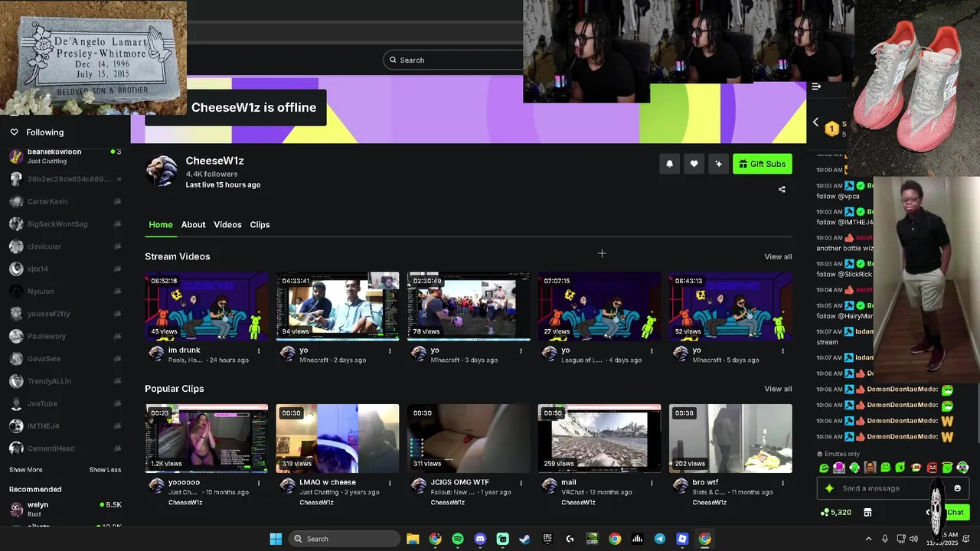
Task: Click the Kick search field
Action: (453, 60)
